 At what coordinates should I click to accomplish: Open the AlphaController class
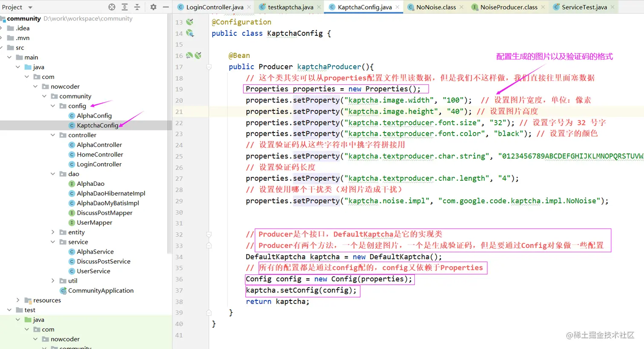(x=99, y=145)
